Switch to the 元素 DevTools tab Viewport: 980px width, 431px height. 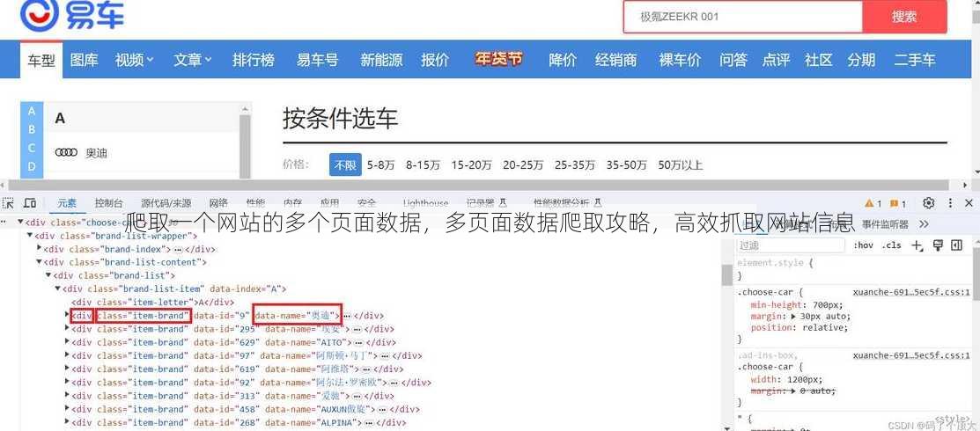click(68, 203)
